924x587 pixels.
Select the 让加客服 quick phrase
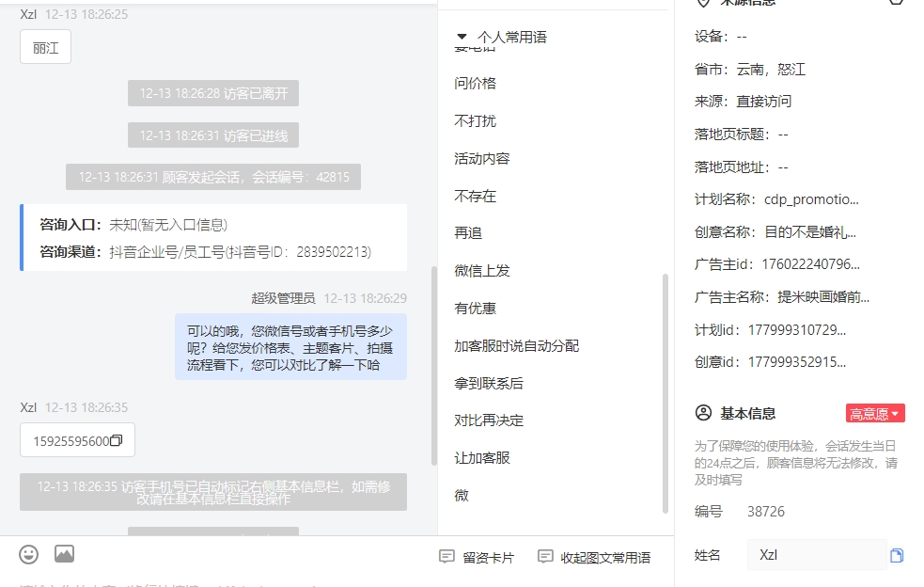pos(482,458)
